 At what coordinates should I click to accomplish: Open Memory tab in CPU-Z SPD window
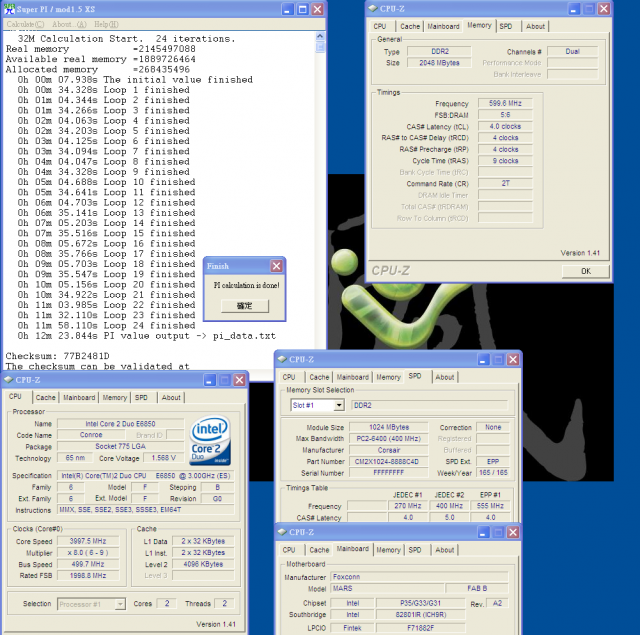pyautogui.click(x=388, y=377)
